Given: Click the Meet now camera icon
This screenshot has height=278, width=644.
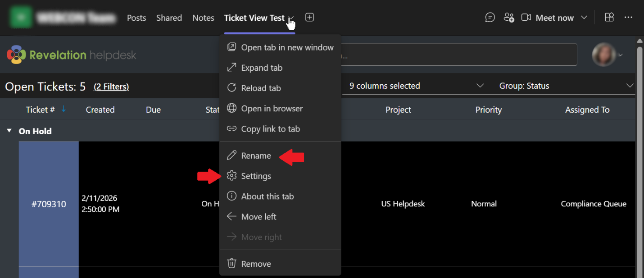Looking at the screenshot, I should click(526, 18).
